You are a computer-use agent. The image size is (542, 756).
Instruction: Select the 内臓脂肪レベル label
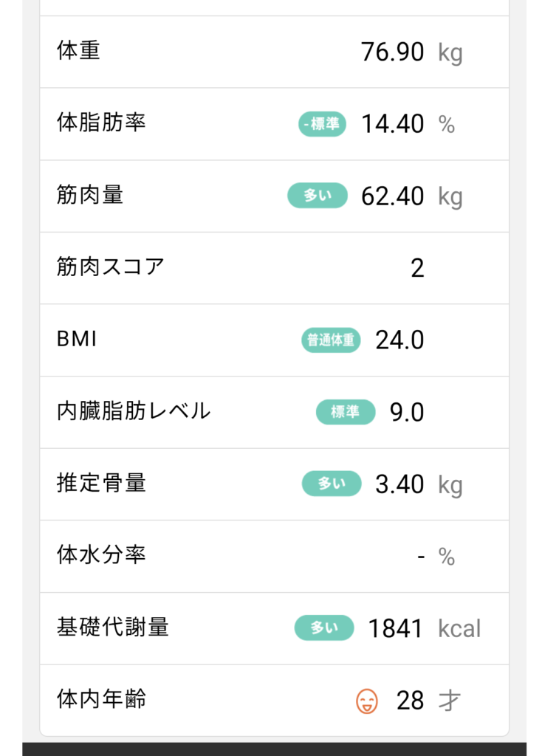click(x=134, y=411)
